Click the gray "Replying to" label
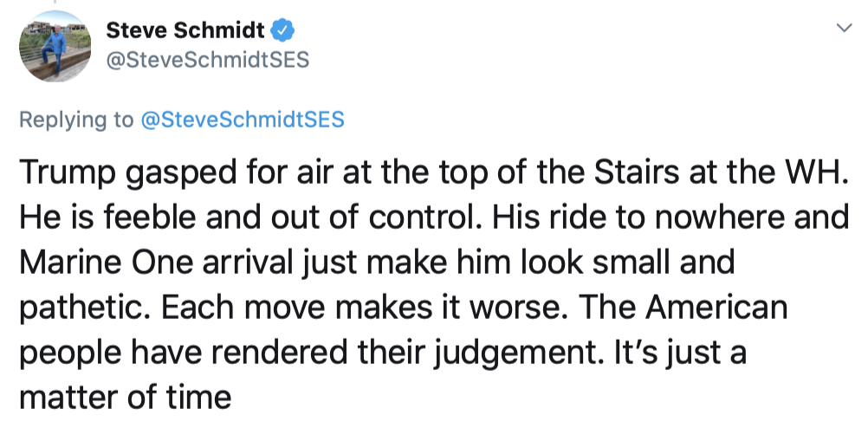Viewport: 868px width, 428px height. [76, 120]
